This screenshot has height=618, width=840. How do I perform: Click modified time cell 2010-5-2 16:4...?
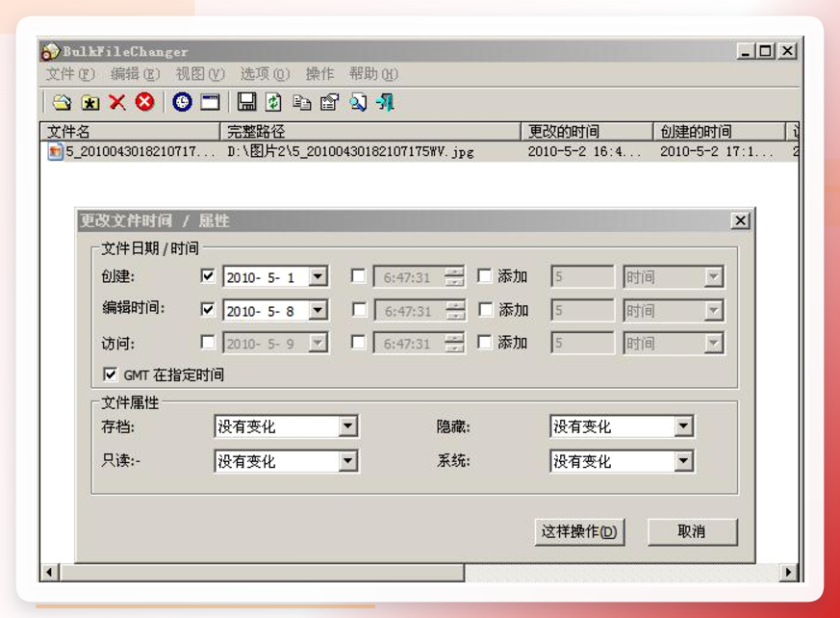(583, 152)
